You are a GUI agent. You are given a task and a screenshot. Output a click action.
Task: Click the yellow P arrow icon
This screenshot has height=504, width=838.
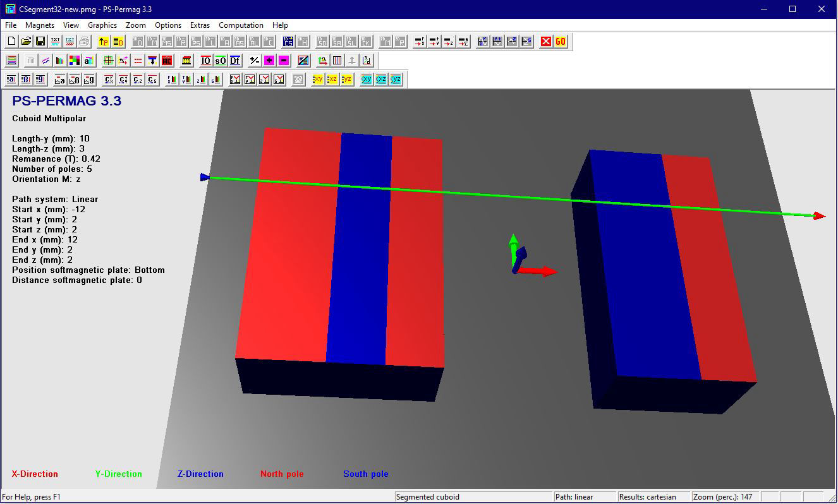tap(104, 42)
